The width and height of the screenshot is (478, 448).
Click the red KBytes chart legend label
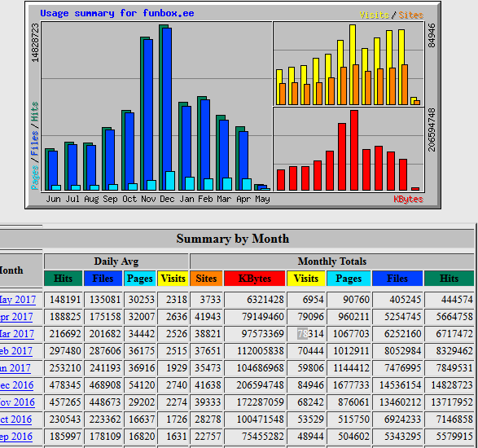tap(408, 199)
